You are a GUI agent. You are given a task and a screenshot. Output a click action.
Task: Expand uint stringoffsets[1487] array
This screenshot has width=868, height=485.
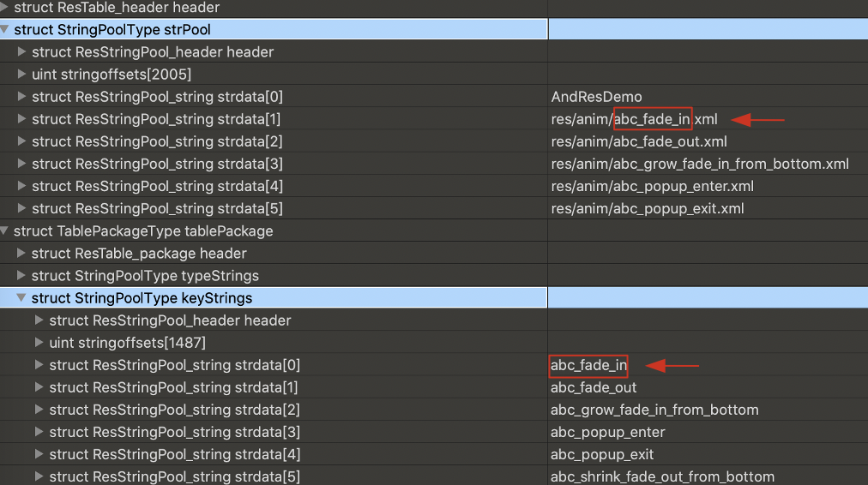(x=39, y=343)
